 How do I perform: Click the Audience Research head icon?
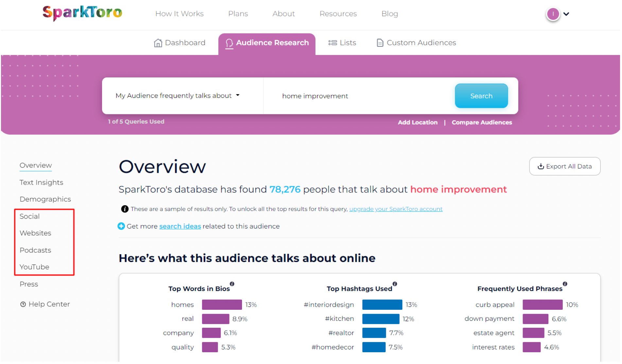coord(229,43)
